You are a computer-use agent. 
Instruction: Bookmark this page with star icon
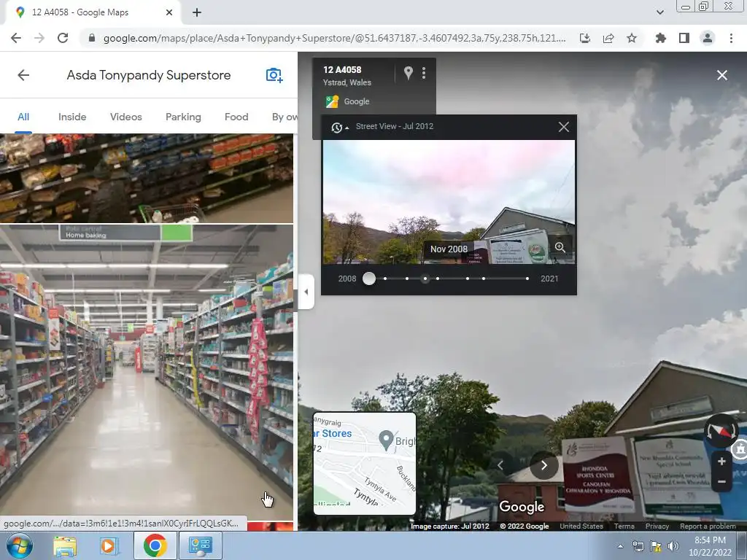click(x=632, y=38)
